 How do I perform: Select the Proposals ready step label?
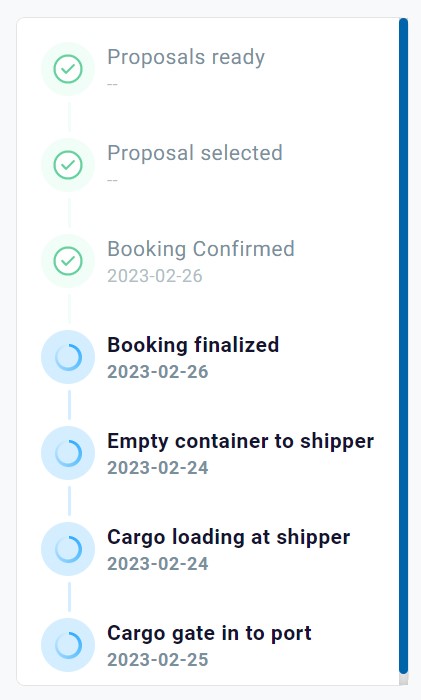coord(186,58)
